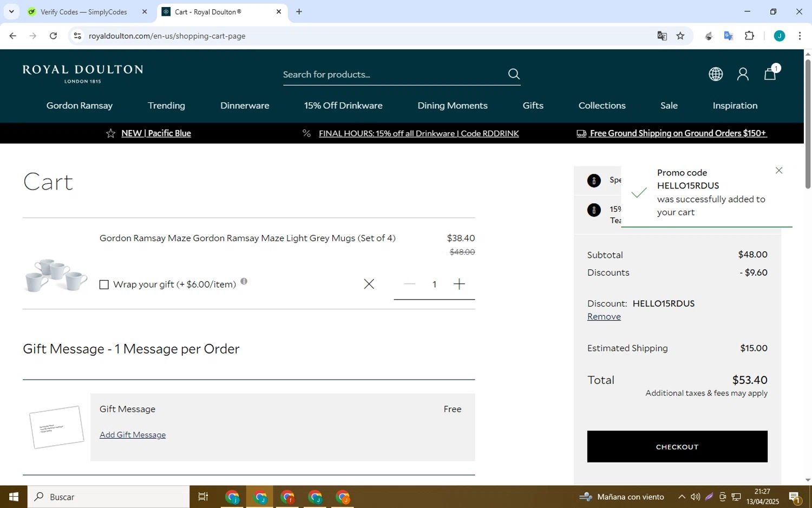
Task: Click gift wrap info icon
Action: click(x=244, y=281)
